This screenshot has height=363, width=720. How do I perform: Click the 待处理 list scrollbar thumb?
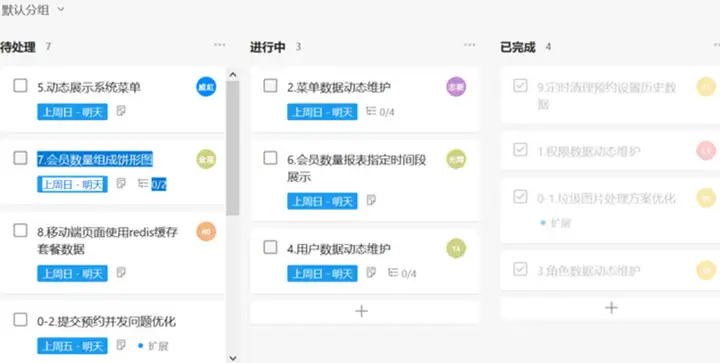pos(233,148)
